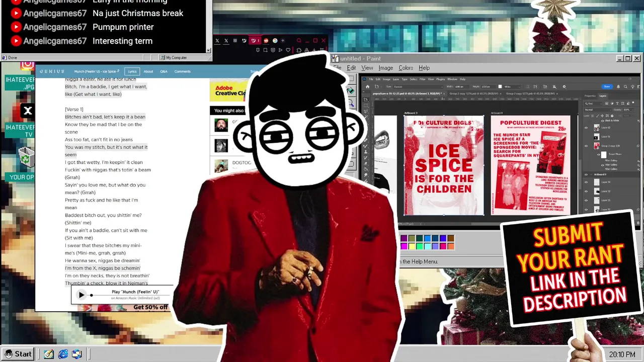Open the Q&A link on Genius
Image resolution: width=644 pixels, height=362 pixels.
point(164,71)
